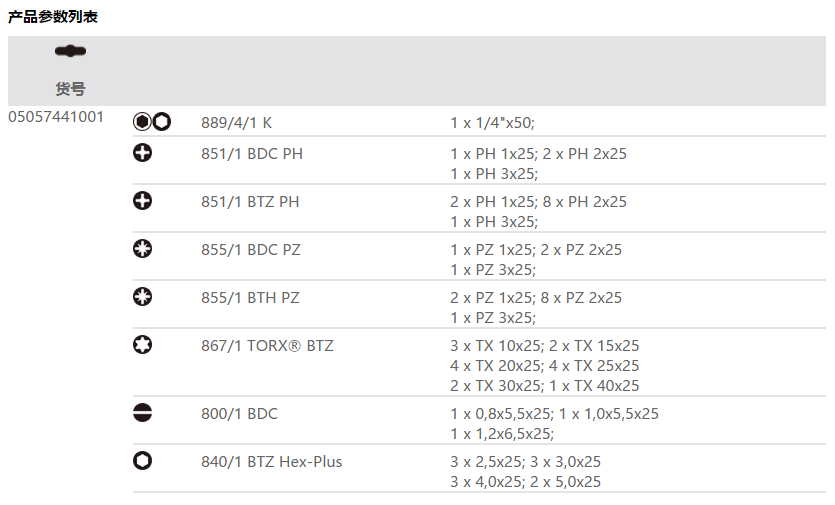Select item number 05057441001
Image resolution: width=835 pixels, height=505 pixels.
point(56,117)
